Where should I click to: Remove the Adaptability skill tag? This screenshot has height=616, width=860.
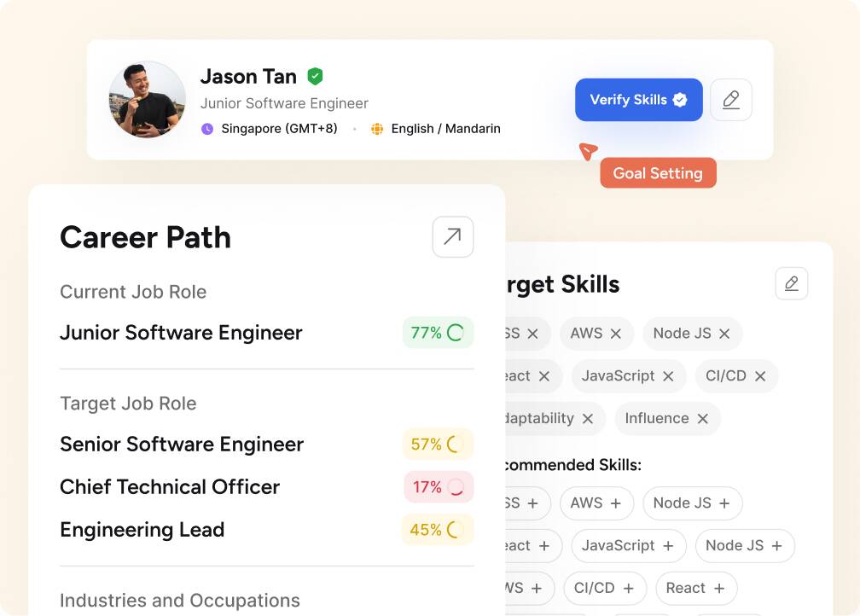pyautogui.click(x=587, y=418)
